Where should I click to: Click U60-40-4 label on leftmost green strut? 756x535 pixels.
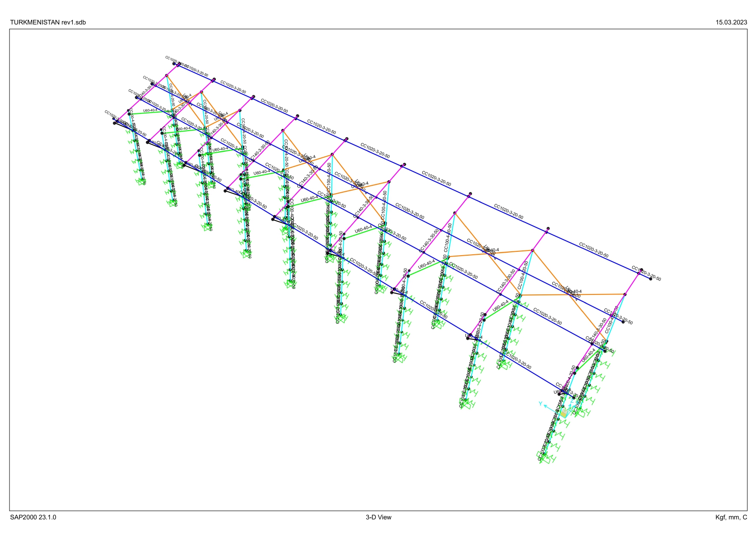[x=150, y=111]
